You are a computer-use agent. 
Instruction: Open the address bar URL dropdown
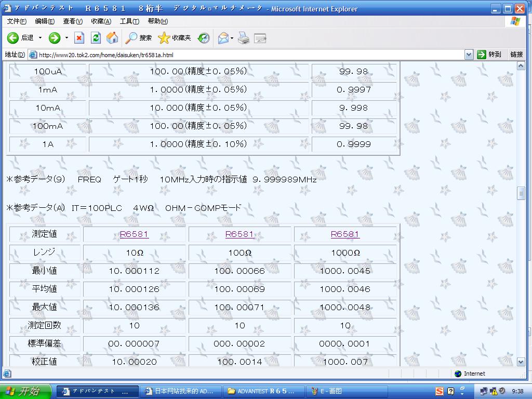(x=469, y=55)
